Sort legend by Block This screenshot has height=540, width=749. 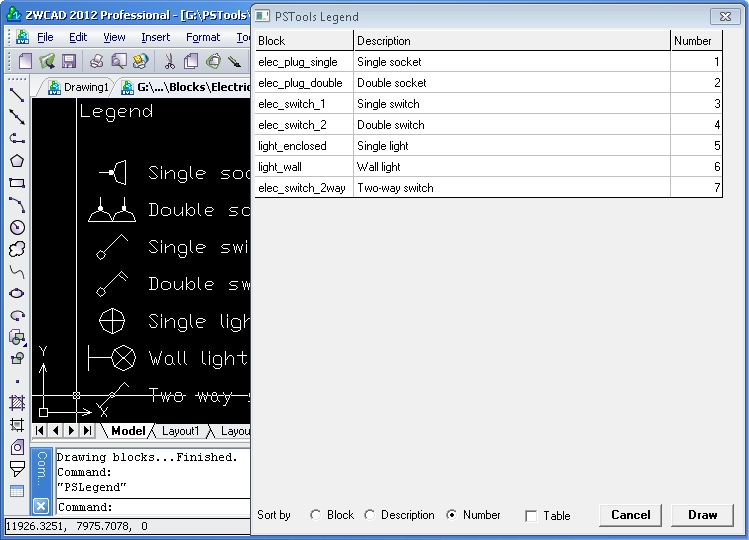[315, 515]
